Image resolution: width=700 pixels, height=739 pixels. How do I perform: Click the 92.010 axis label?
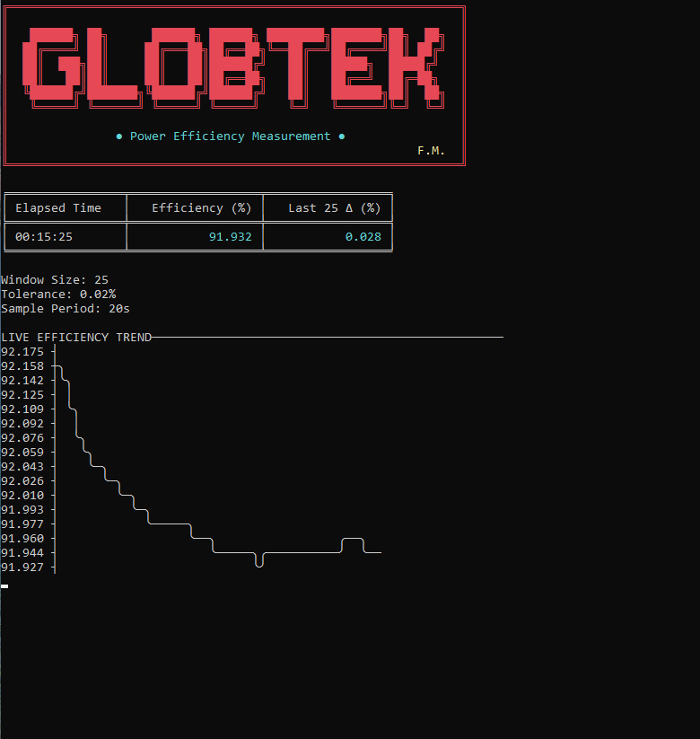coord(22,496)
